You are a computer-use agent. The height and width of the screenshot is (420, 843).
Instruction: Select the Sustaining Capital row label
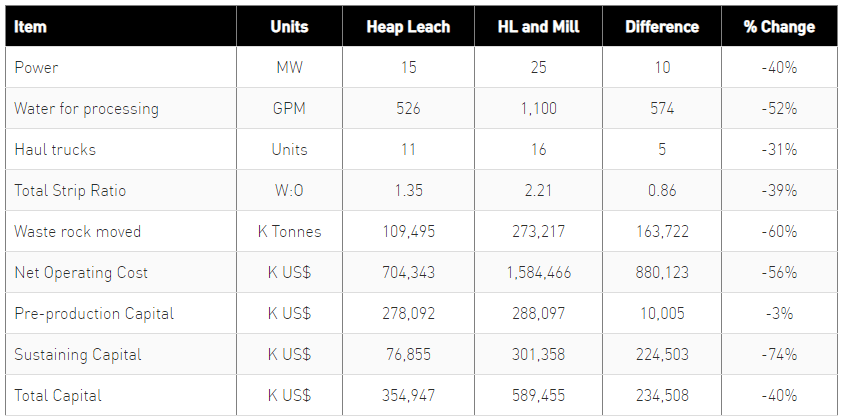(x=78, y=354)
